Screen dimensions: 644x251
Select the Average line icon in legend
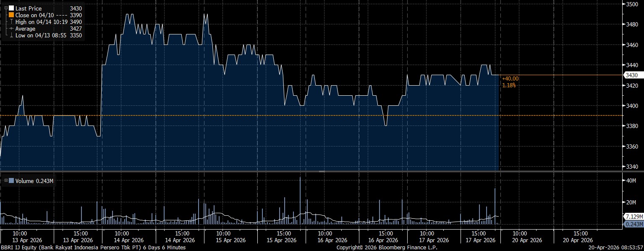11,29
